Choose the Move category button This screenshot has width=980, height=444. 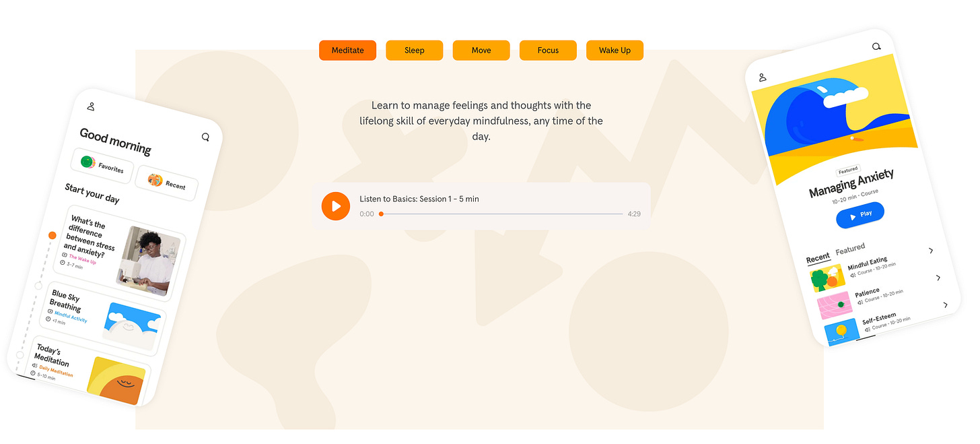481,51
